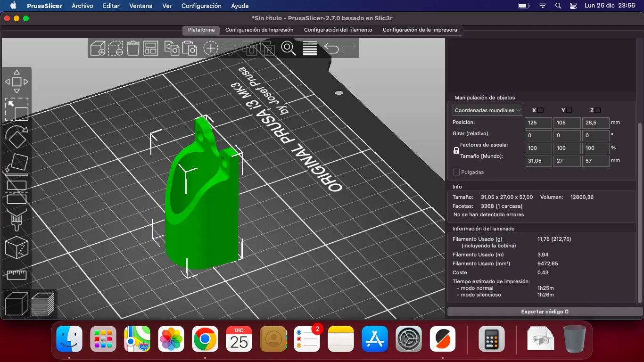This screenshot has height=362, width=644.
Task: Activate the Scale tool in left toolbar
Action: click(17, 109)
